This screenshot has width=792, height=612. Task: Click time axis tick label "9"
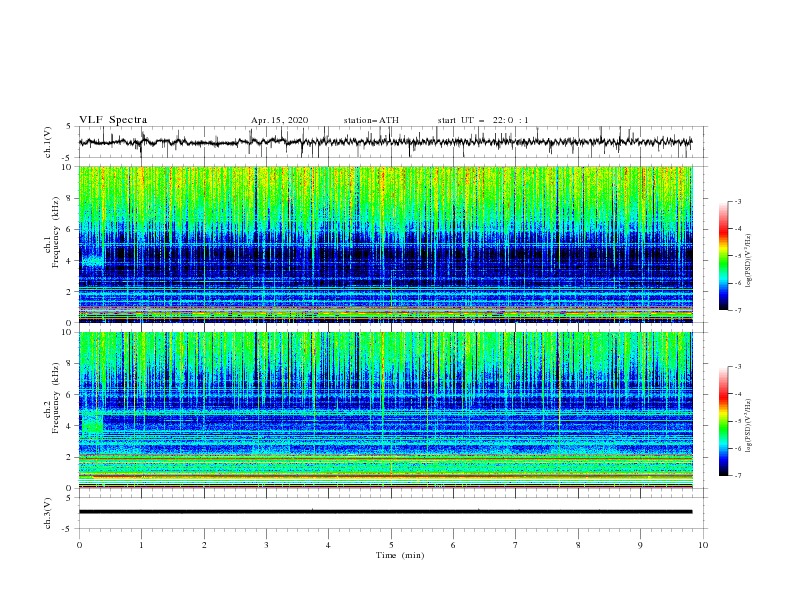[640, 545]
